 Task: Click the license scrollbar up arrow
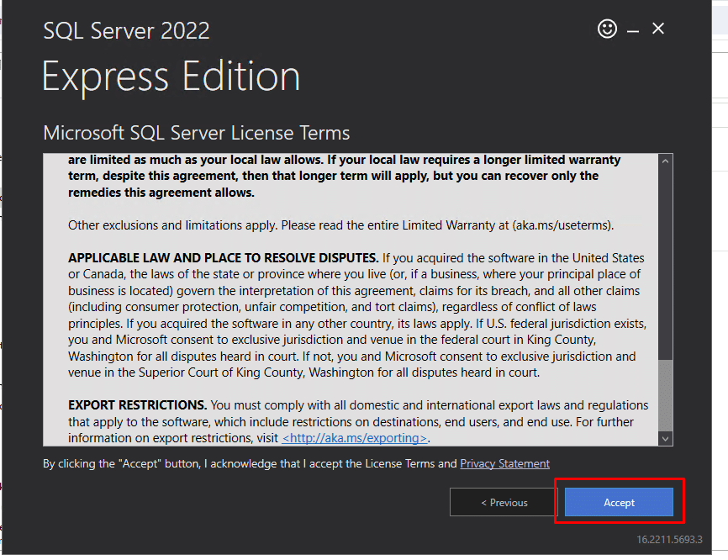coord(666,161)
